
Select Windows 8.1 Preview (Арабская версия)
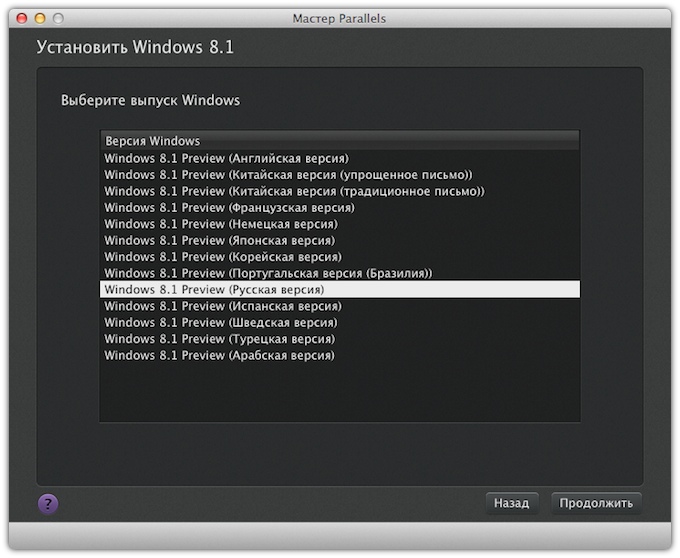340,356
